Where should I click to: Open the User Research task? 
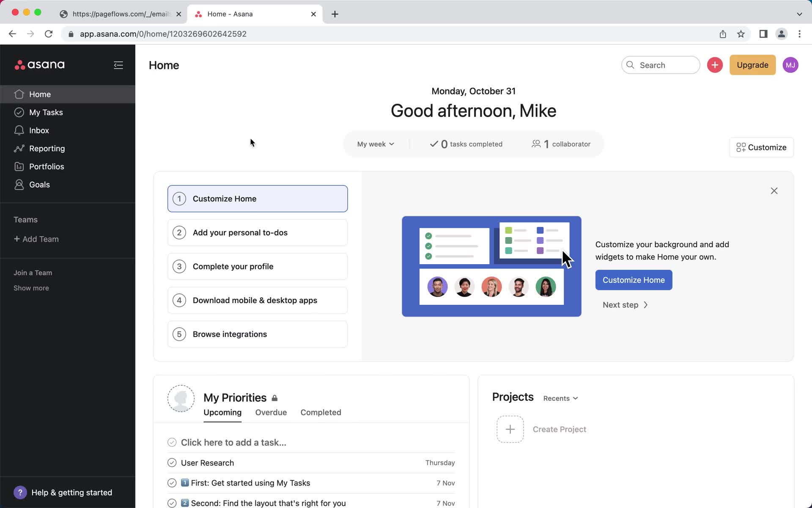tap(207, 463)
